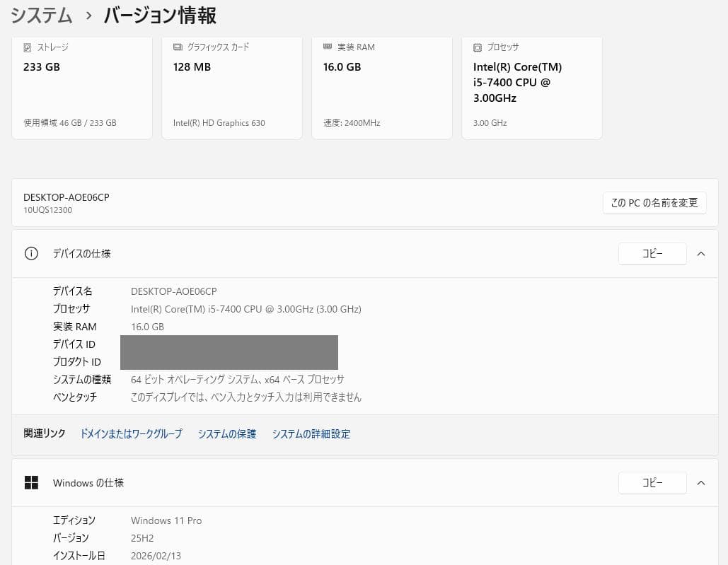
Task: Click この PC の名前を変更 button
Action: click(654, 202)
